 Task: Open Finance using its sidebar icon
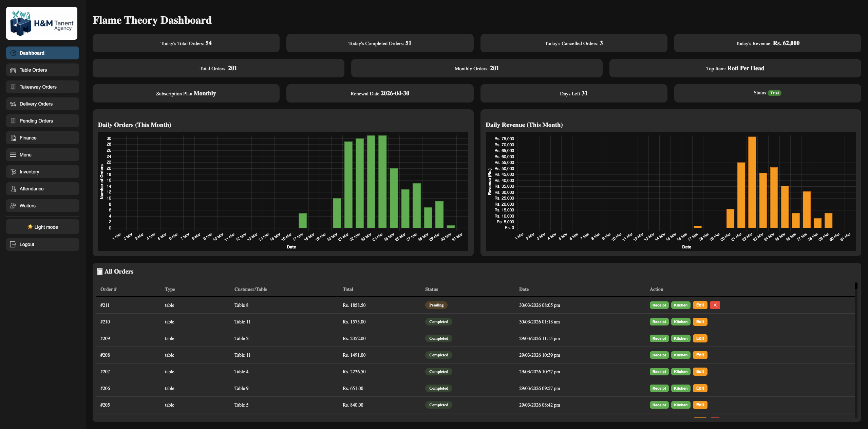pyautogui.click(x=13, y=137)
